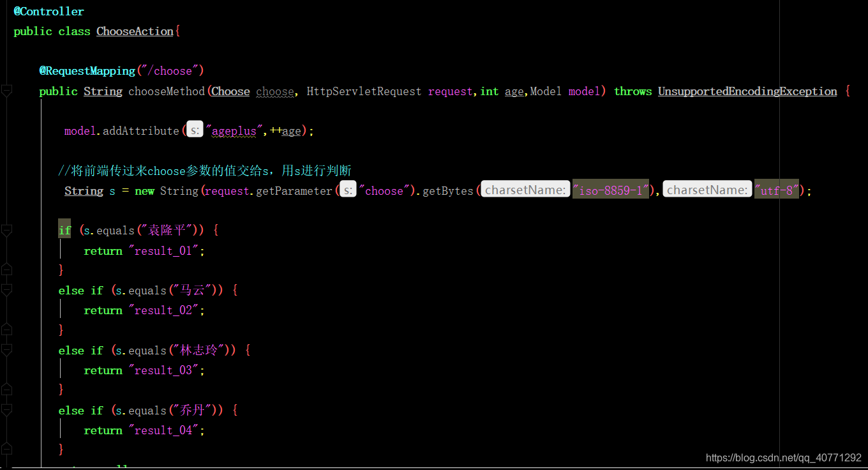The image size is (868, 470).
Task: Collapse the chooseMethod fold marker in gutter
Action: pos(6,91)
